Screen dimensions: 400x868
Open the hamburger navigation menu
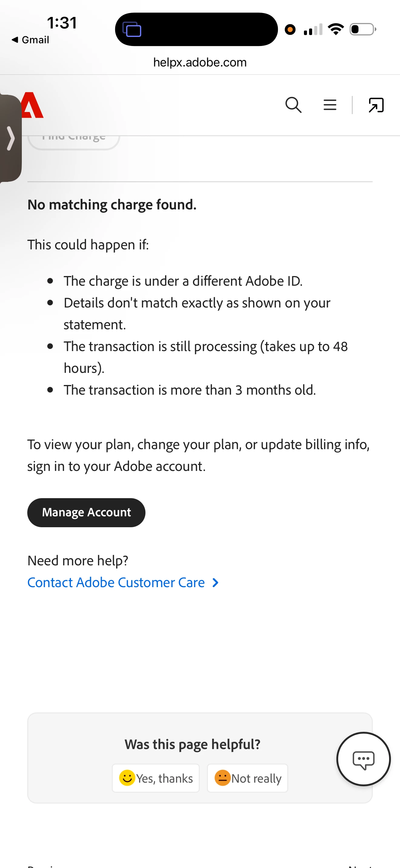329,105
